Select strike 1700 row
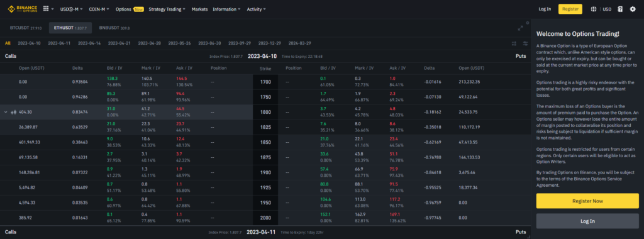The image size is (644, 239). [265, 82]
